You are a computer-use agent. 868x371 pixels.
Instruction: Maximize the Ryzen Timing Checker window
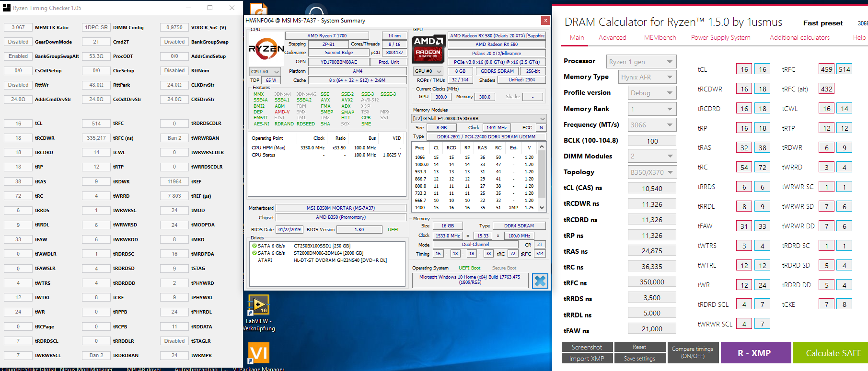tap(210, 8)
